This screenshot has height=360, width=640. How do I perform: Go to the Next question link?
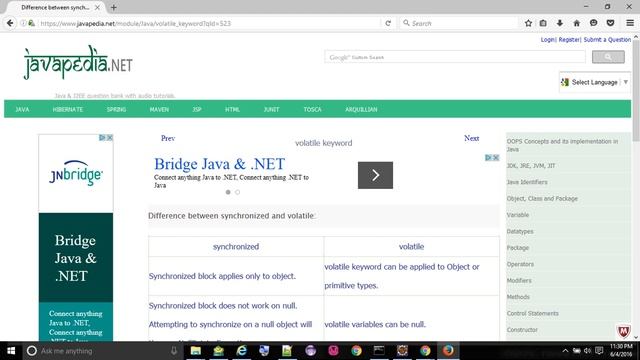tap(471, 138)
